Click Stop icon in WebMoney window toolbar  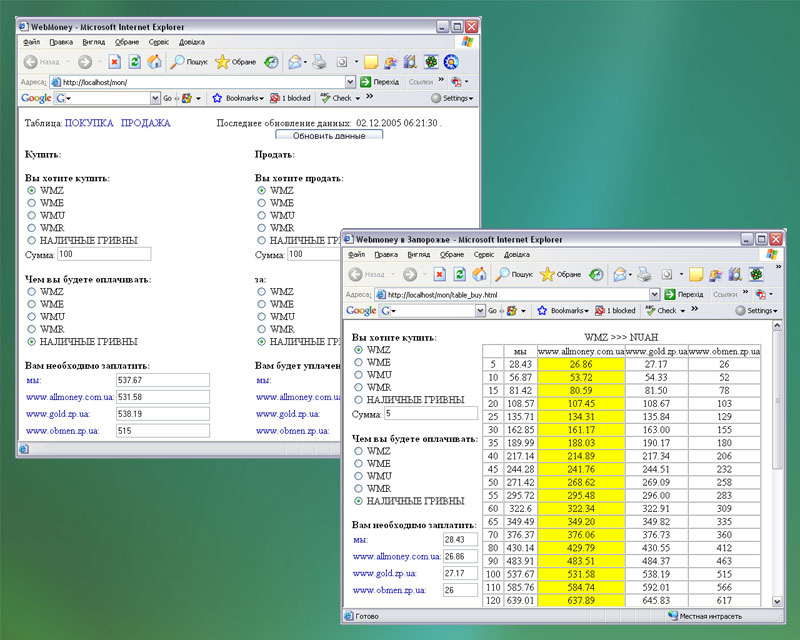(x=115, y=62)
